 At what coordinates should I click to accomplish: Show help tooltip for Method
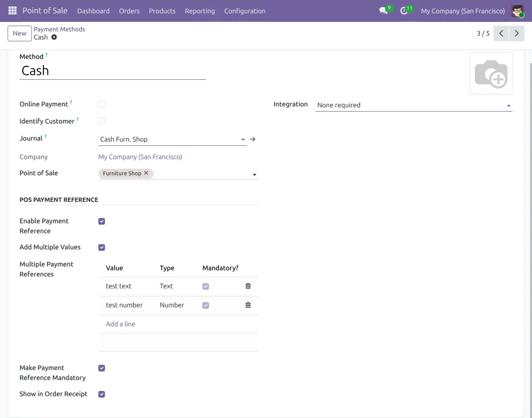47,55
